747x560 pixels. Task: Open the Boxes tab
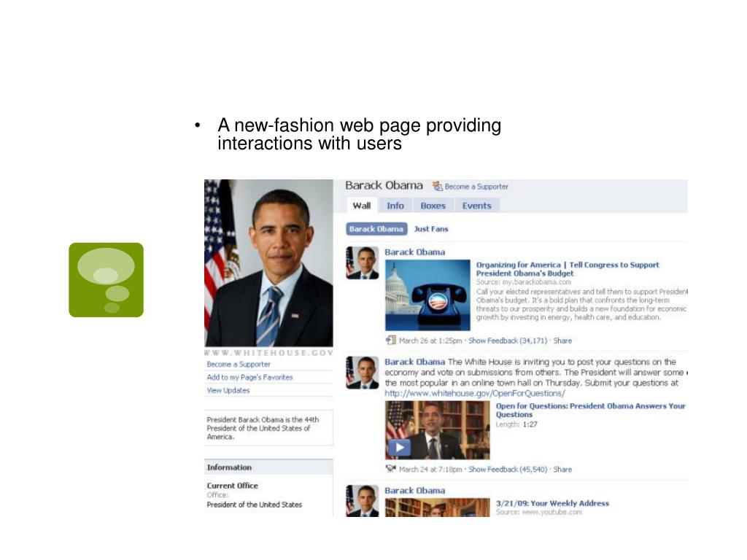point(433,206)
